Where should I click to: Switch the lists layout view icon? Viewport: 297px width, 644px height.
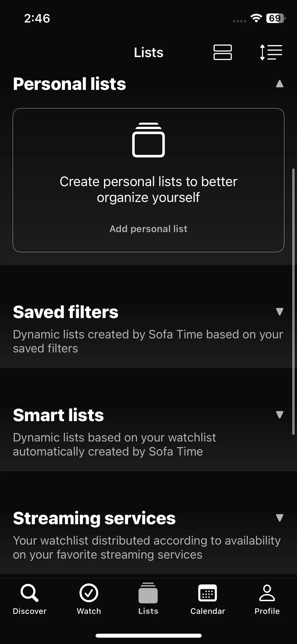(x=222, y=52)
